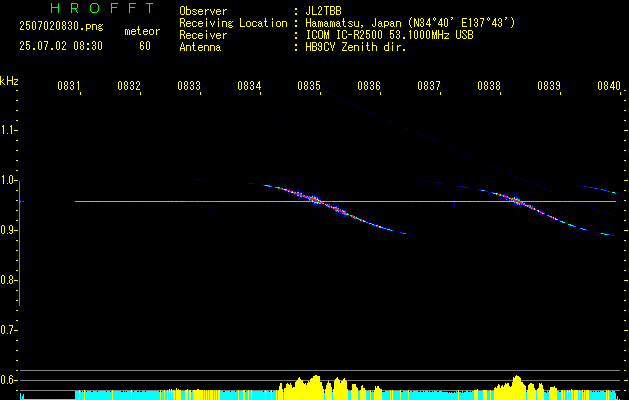Click the 0836 time marker
Image resolution: width=629 pixels, height=400 pixels.
pos(369,86)
